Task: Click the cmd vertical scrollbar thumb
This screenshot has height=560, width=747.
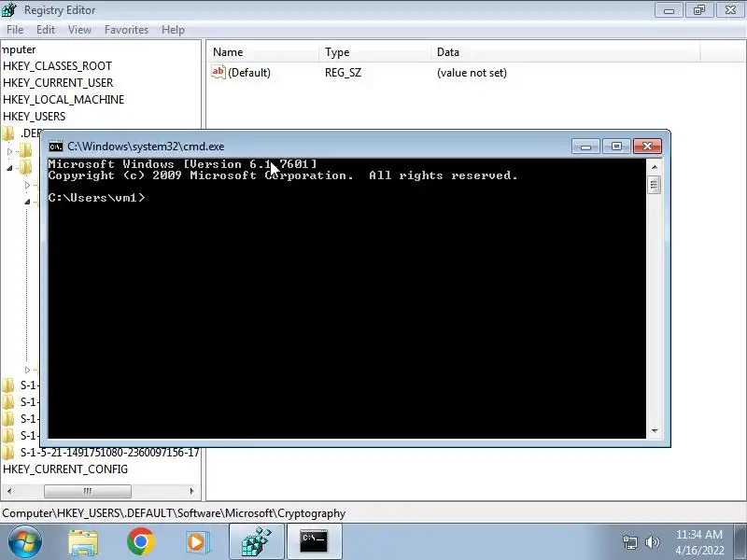Action: [x=654, y=185]
